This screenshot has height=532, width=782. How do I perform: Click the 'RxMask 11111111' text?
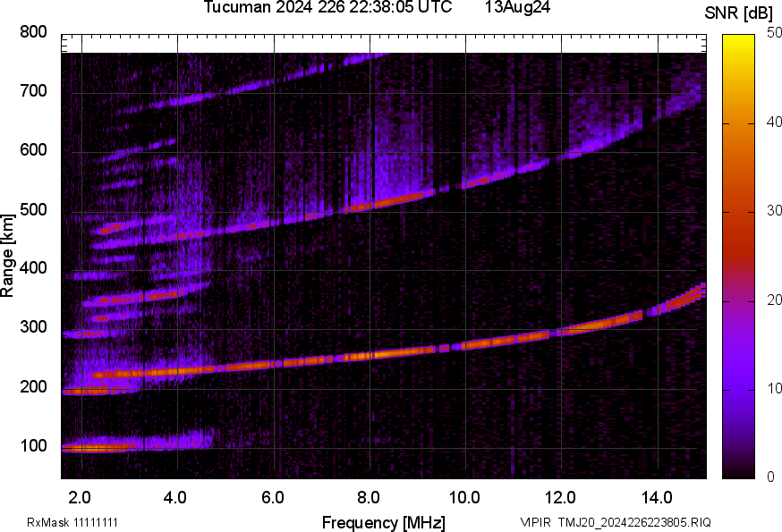coord(72,522)
